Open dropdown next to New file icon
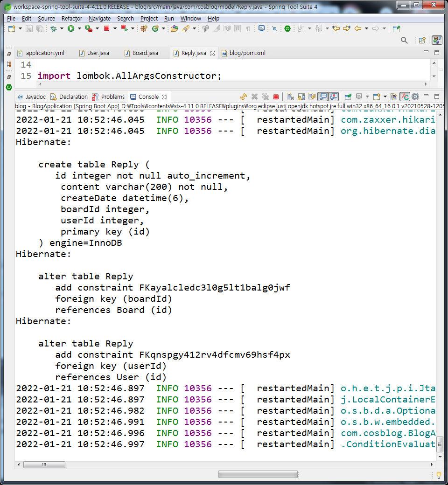 tap(21, 29)
